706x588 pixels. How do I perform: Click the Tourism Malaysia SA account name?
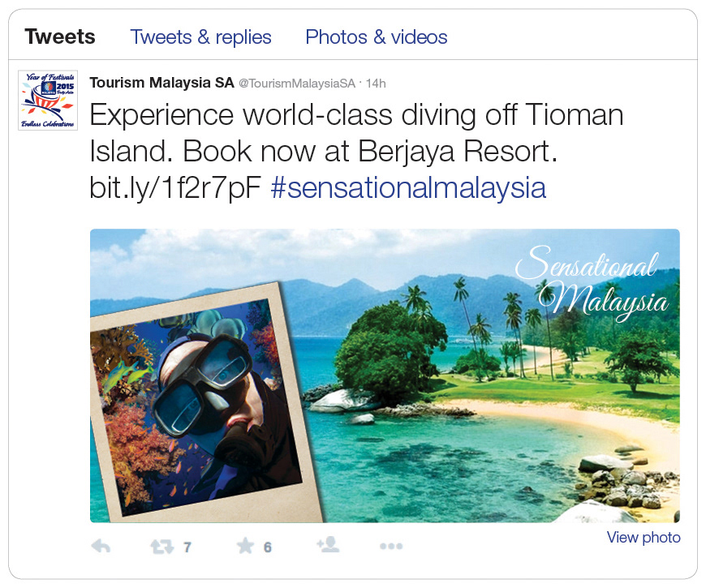pyautogui.click(x=161, y=83)
